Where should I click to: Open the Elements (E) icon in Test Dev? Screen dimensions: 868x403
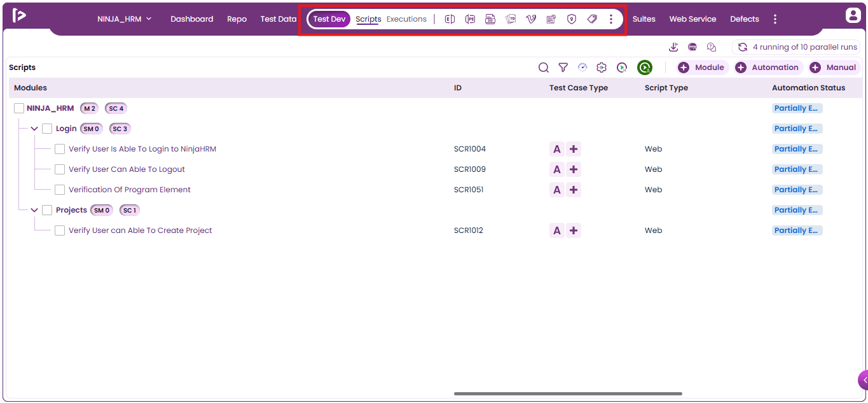(450, 19)
